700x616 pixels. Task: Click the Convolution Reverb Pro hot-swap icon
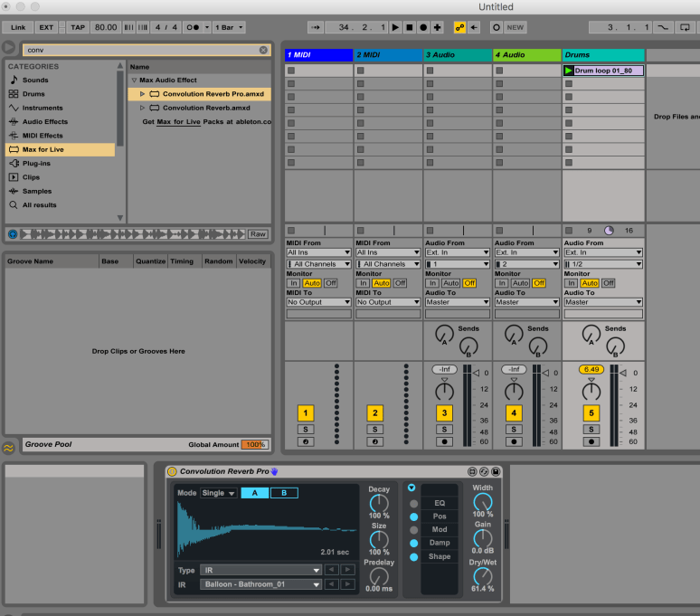[x=484, y=471]
